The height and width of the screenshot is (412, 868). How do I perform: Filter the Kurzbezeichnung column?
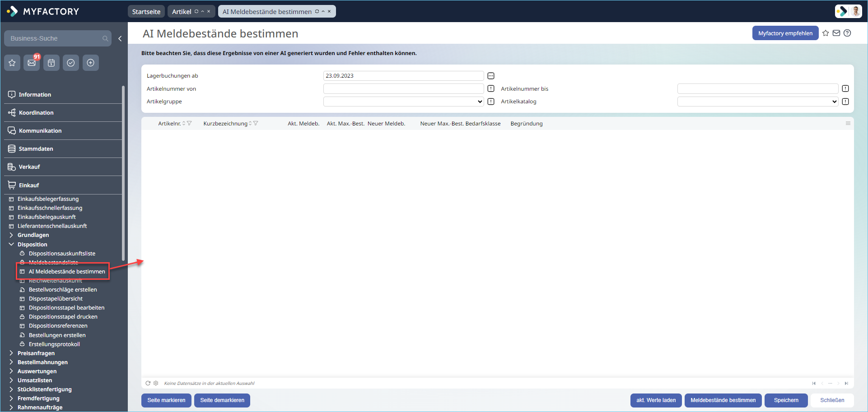256,123
